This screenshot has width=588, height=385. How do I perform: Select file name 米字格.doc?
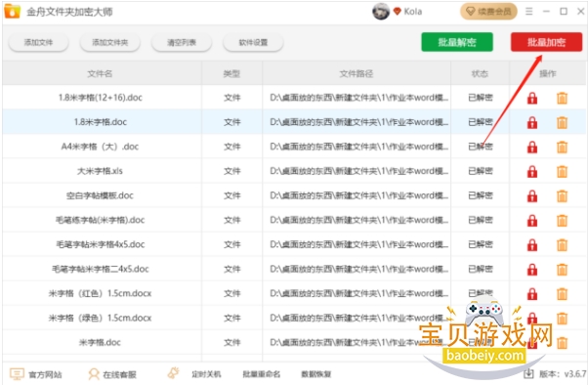[101, 342]
